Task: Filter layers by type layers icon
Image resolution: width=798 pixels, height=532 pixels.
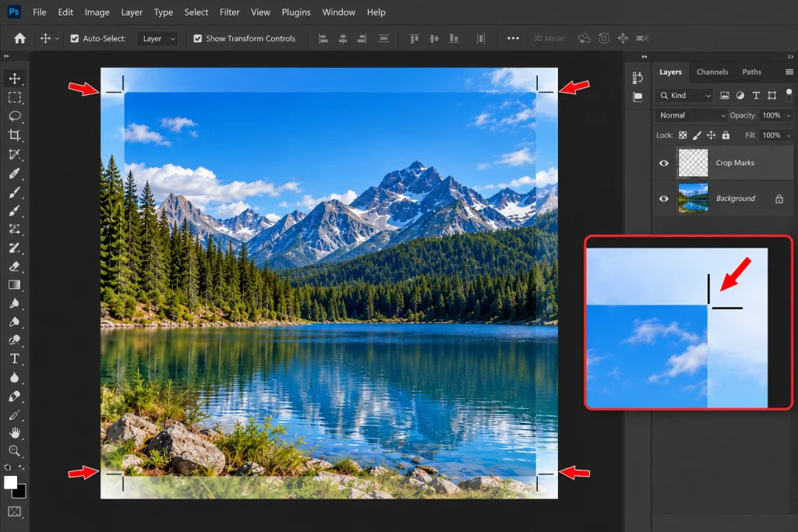Action: pyautogui.click(x=756, y=95)
